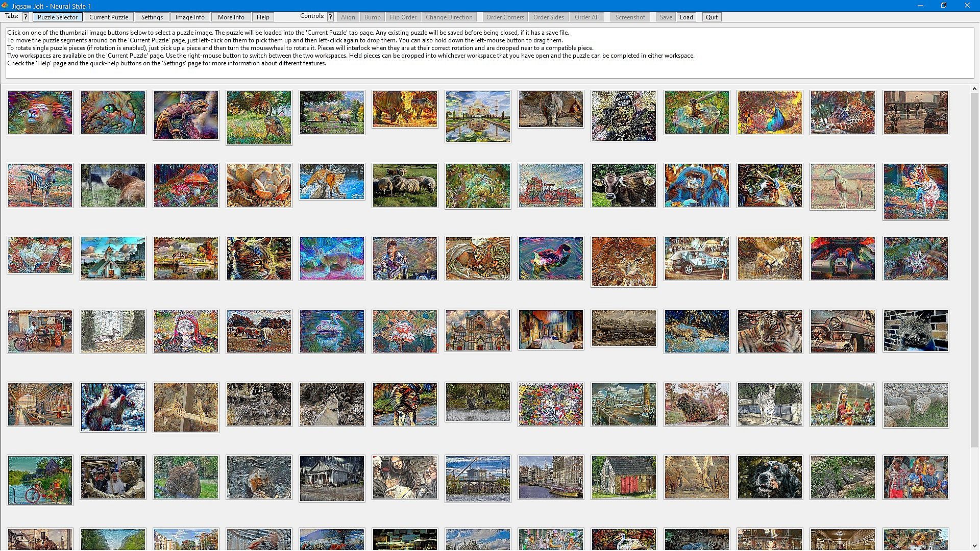Viewport: 980px width, 551px height.
Task: Open the Help tab
Action: [x=263, y=17]
